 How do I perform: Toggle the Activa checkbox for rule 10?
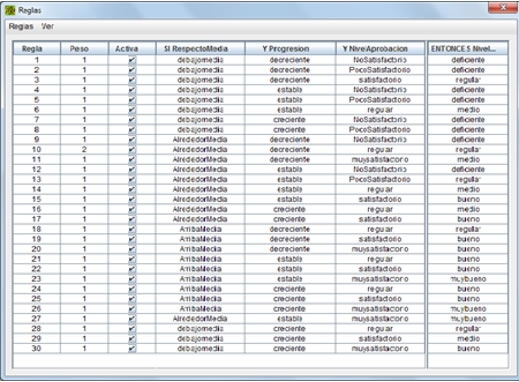click(132, 150)
